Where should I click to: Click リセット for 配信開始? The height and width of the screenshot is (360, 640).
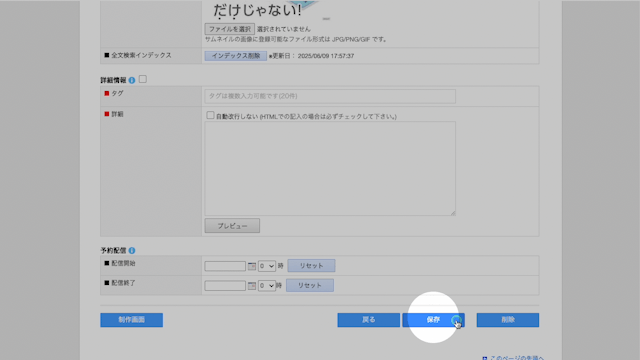point(311,266)
